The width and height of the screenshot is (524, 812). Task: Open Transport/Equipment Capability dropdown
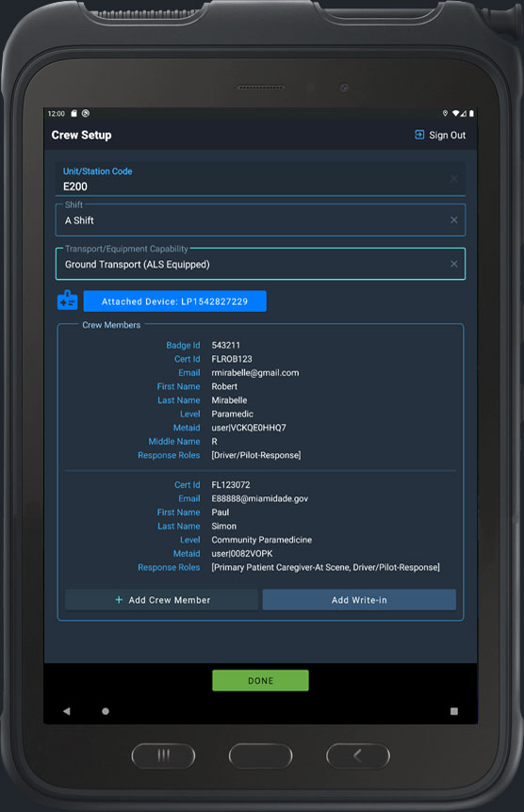tap(260, 264)
